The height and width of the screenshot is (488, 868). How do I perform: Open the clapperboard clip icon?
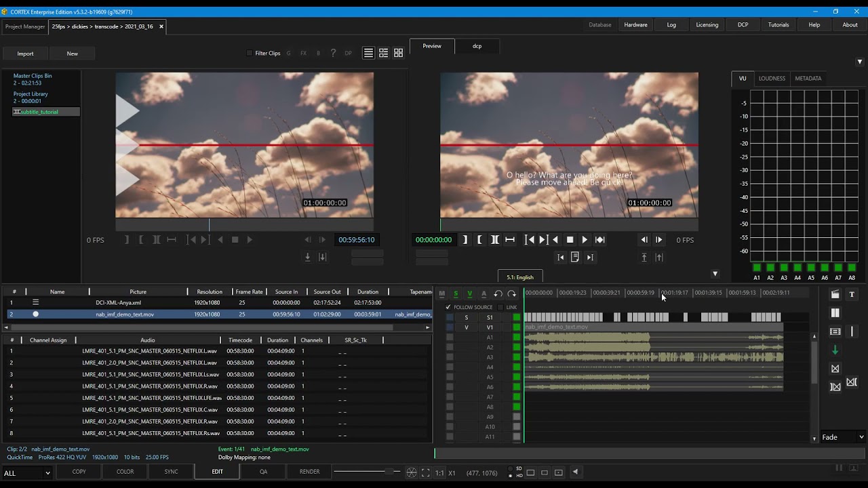pyautogui.click(x=835, y=294)
